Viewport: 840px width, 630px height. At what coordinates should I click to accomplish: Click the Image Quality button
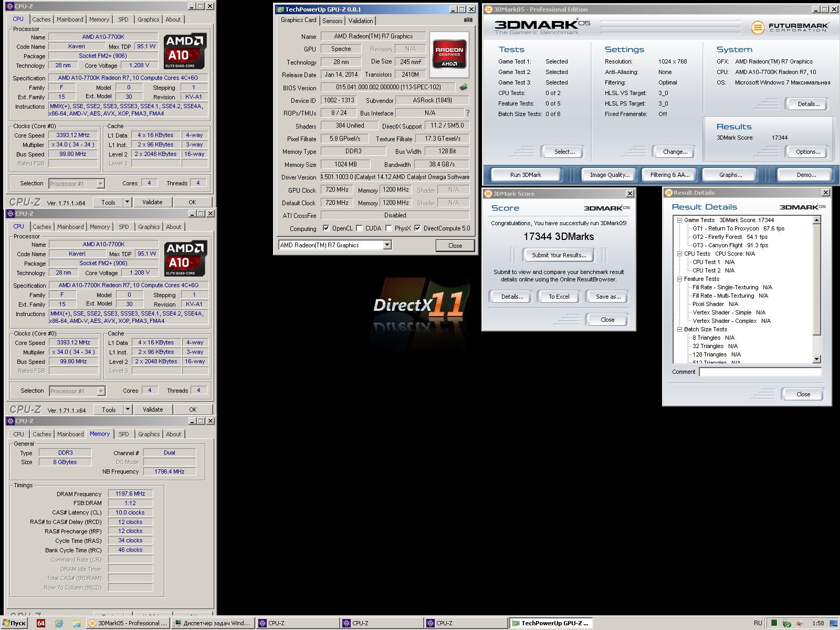(x=610, y=175)
